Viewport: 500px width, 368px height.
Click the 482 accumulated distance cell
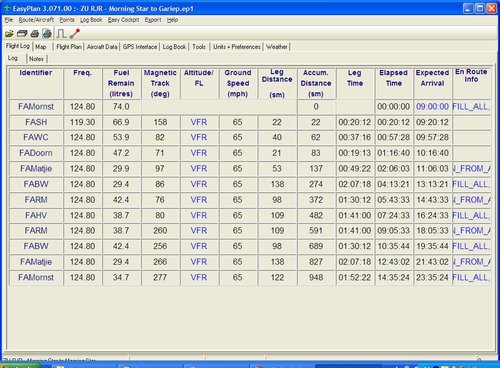coord(316,215)
